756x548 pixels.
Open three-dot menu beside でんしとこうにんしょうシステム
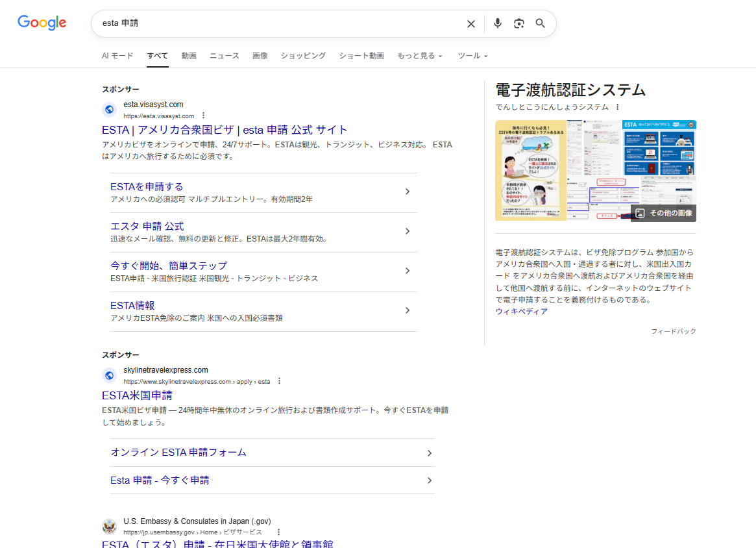[x=617, y=107]
